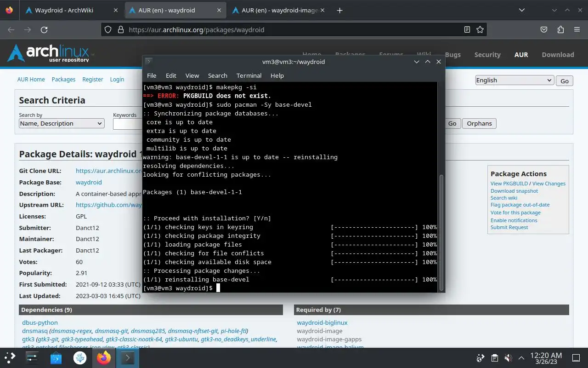Click the Firefox taskbar icon
The width and height of the screenshot is (588, 368).
coord(104,357)
